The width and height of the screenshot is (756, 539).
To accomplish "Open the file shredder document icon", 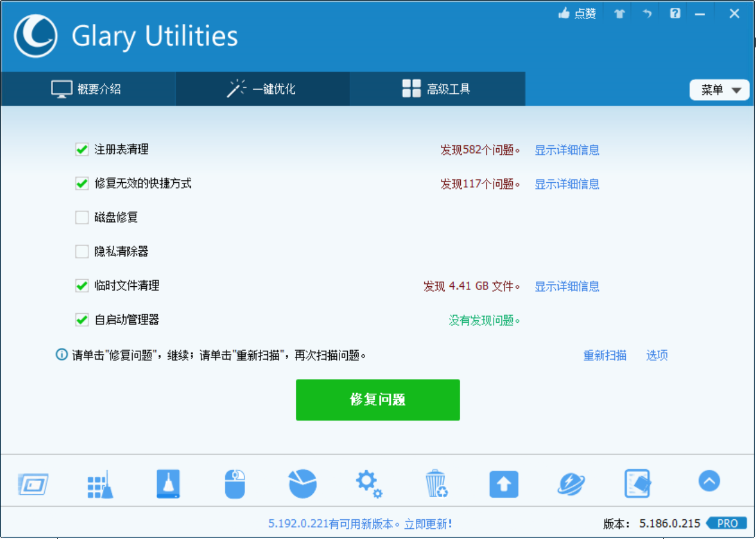I will tap(638, 483).
